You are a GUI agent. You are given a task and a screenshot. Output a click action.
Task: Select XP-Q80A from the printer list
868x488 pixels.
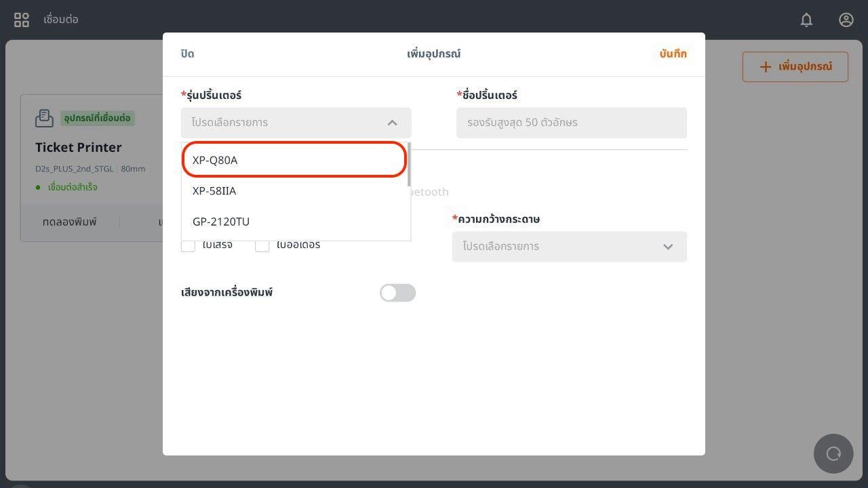pyautogui.click(x=294, y=160)
